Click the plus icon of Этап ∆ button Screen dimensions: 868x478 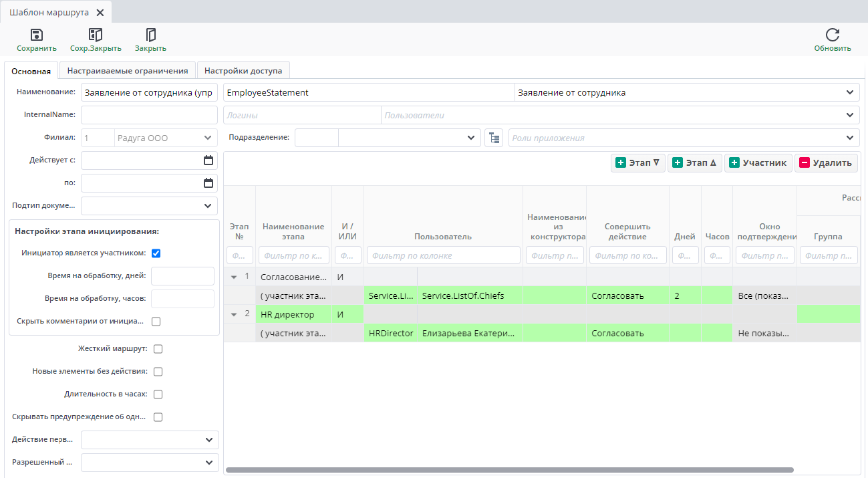(678, 163)
